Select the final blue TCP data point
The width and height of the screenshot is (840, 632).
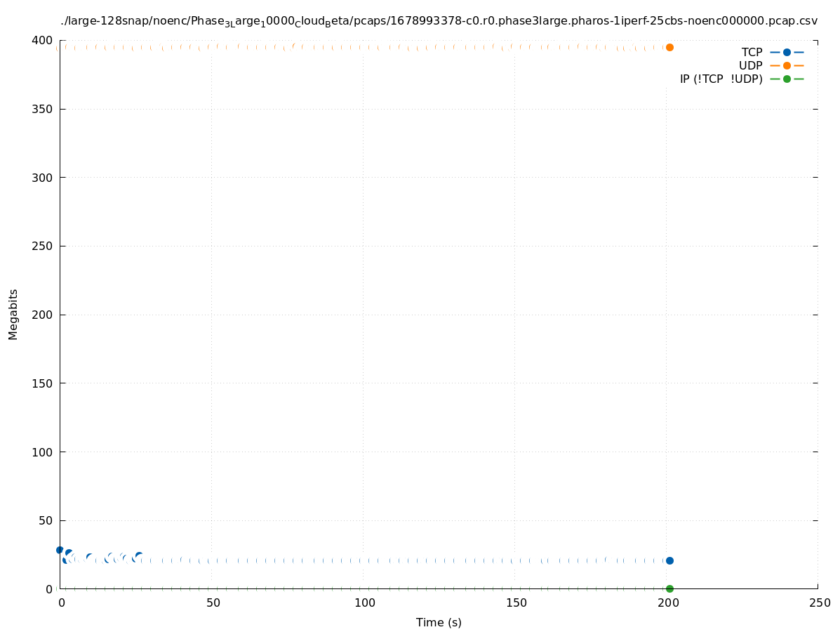(669, 560)
